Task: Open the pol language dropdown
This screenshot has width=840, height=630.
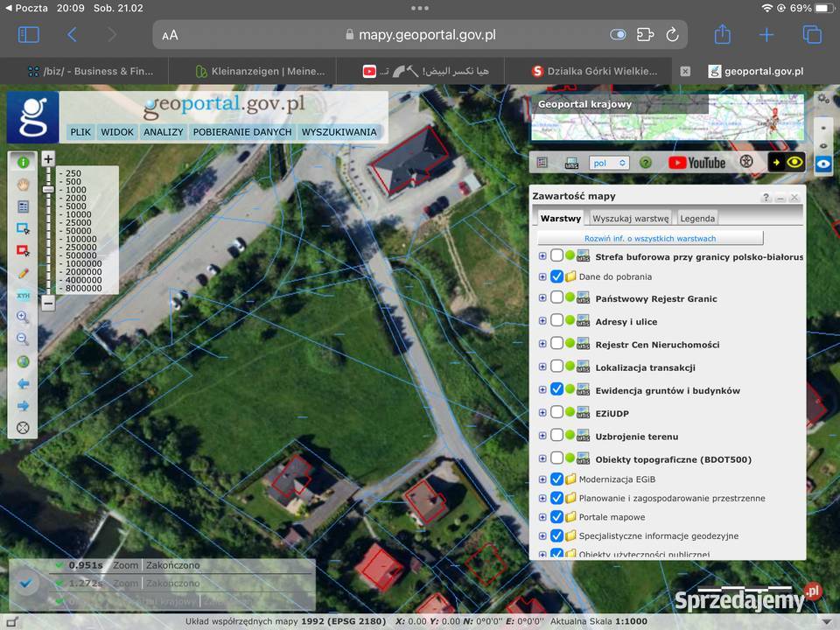Action: [609, 163]
